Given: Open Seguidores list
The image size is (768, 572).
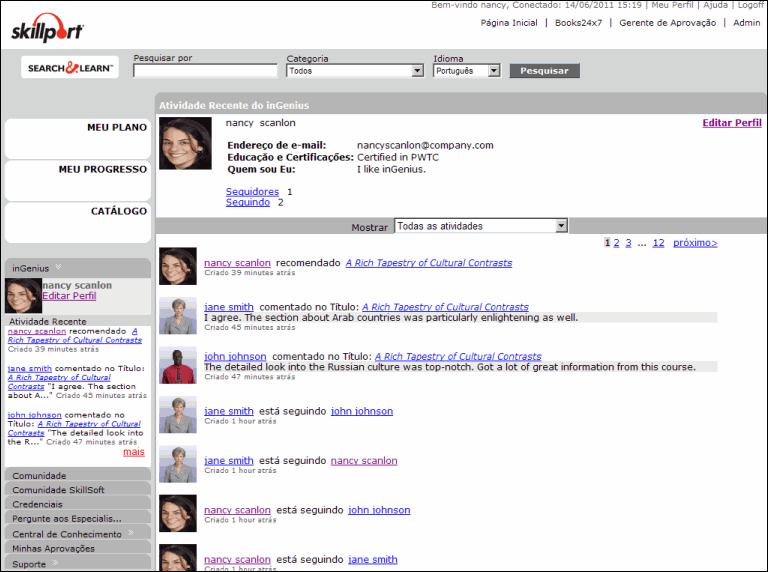Looking at the screenshot, I should pos(252,191).
